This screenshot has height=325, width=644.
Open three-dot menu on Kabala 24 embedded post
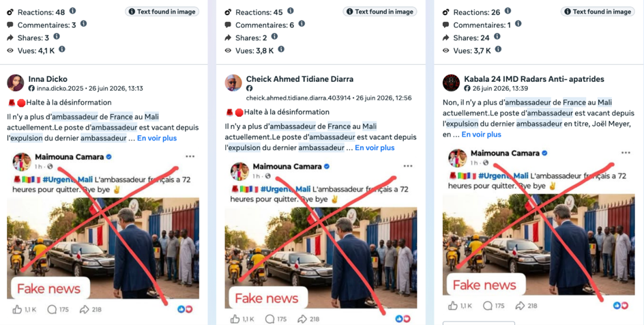(x=626, y=153)
